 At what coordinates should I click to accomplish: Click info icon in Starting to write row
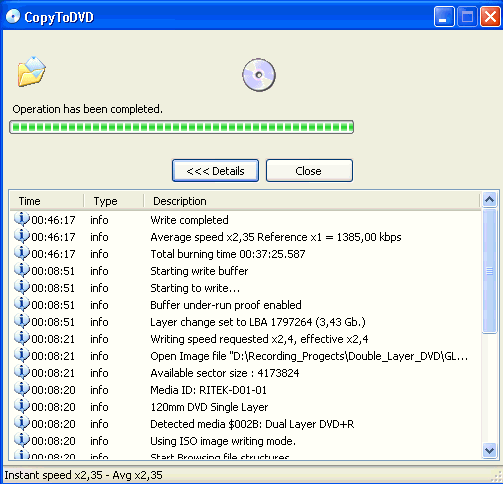click(x=22, y=287)
